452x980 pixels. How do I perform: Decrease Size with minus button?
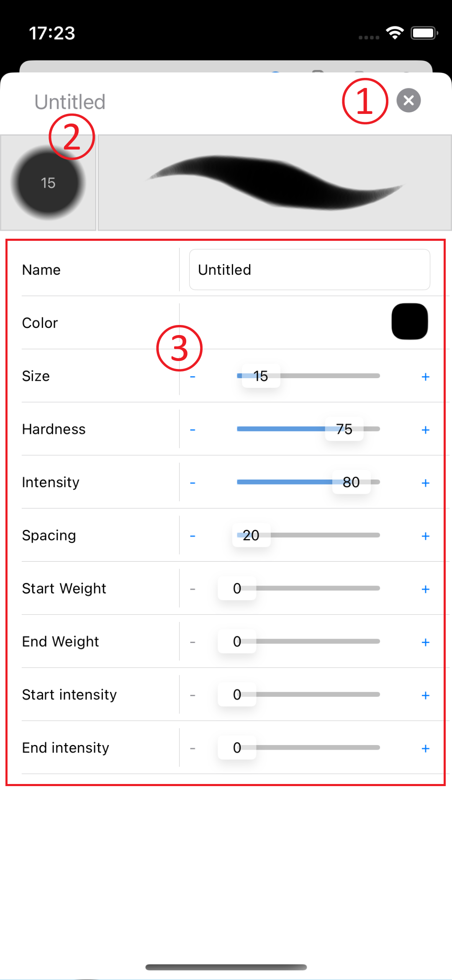[193, 377]
